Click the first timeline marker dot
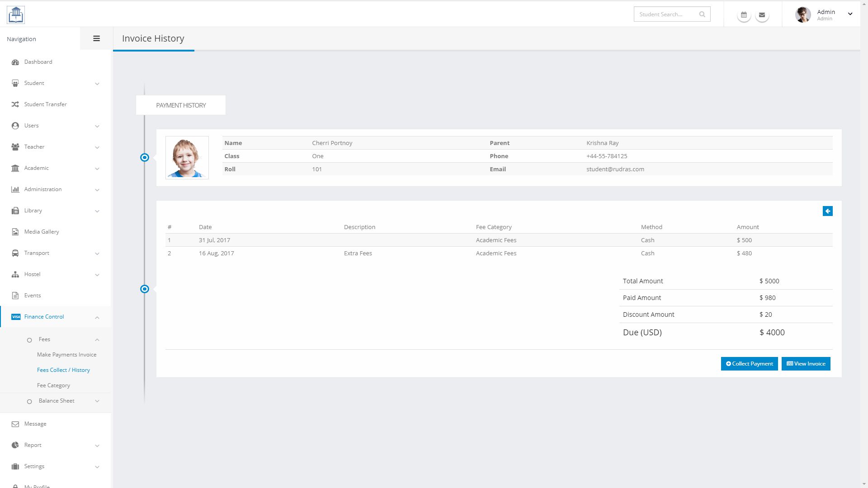Image resolution: width=868 pixels, height=488 pixels. point(145,158)
